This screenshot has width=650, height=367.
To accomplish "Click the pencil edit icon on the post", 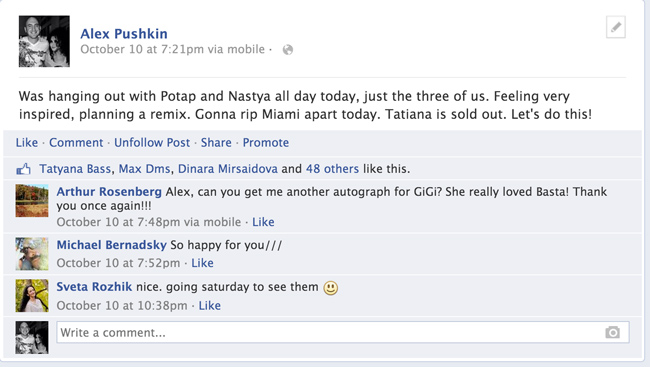I will 616,27.
